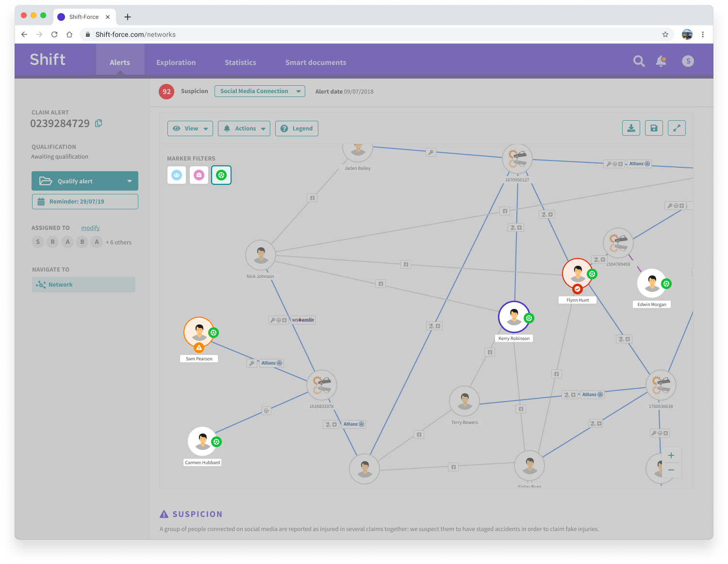Select Flynn Hunt node
This screenshot has width=728, height=564.
[578, 274]
